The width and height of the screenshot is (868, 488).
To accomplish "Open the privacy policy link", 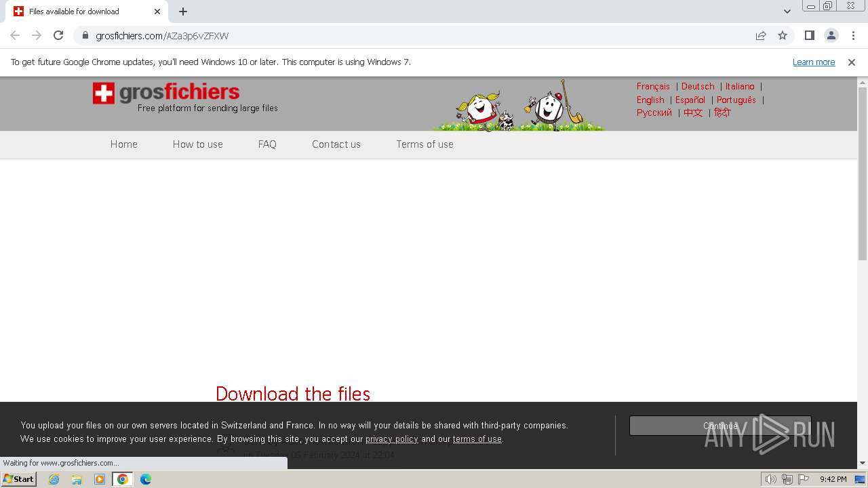I will pyautogui.click(x=392, y=439).
